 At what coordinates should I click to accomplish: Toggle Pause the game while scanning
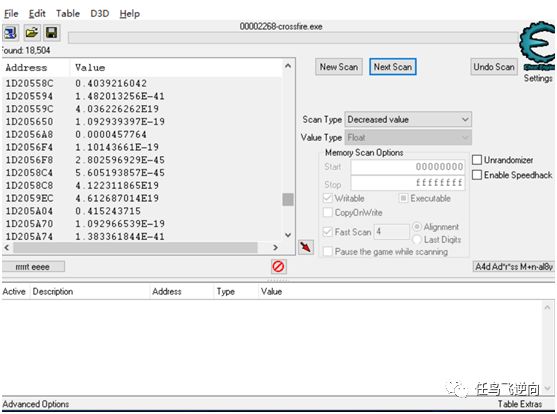point(328,252)
